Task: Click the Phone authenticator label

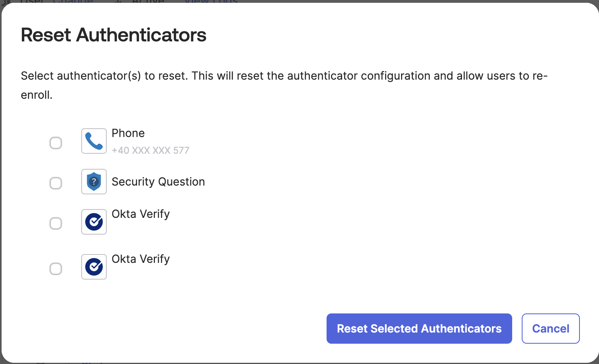Action: 128,133
